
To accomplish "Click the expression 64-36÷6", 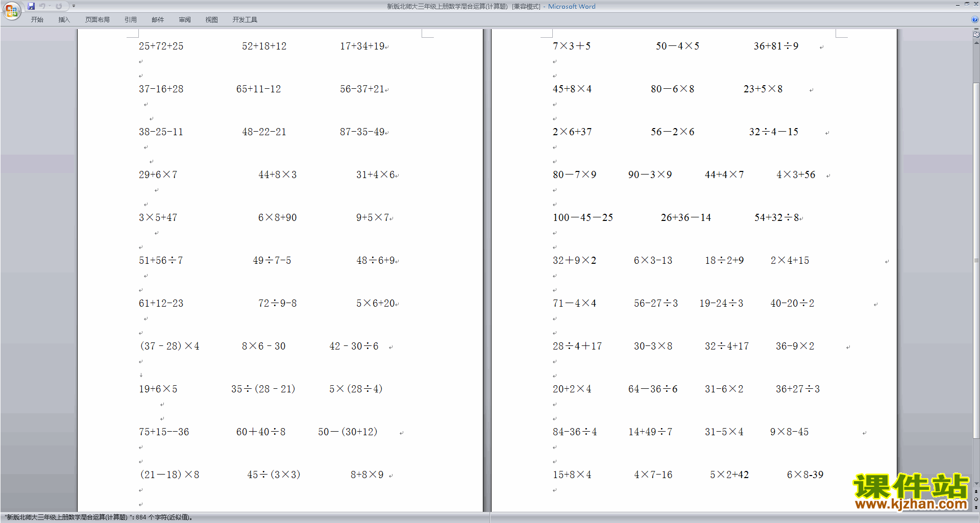I will 653,389.
